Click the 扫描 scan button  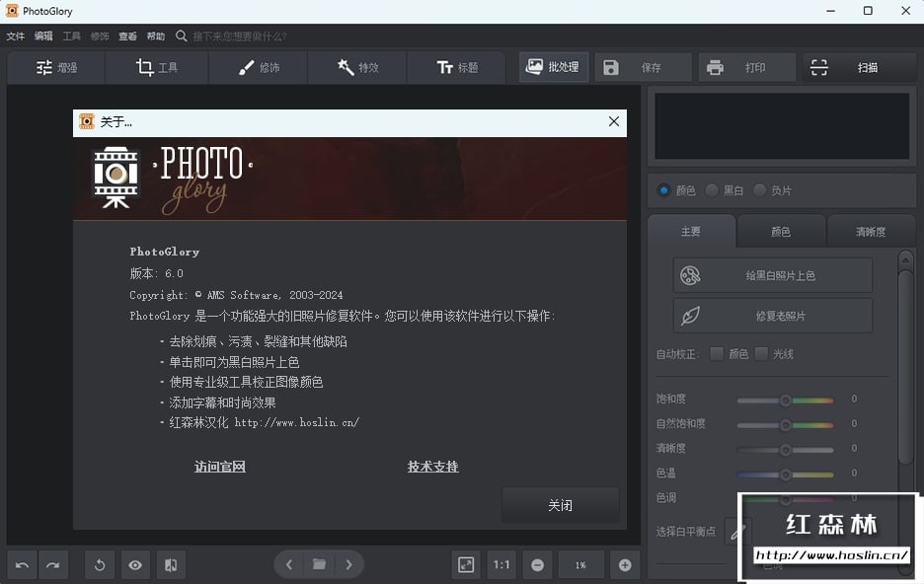pos(858,68)
